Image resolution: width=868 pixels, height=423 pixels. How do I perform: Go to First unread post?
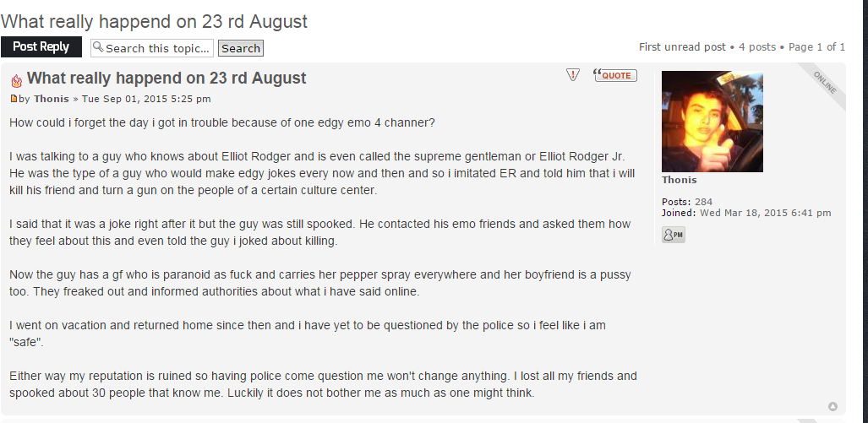coord(682,47)
